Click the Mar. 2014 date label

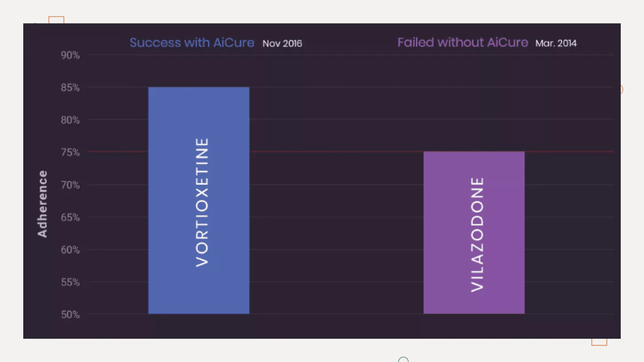pyautogui.click(x=556, y=43)
